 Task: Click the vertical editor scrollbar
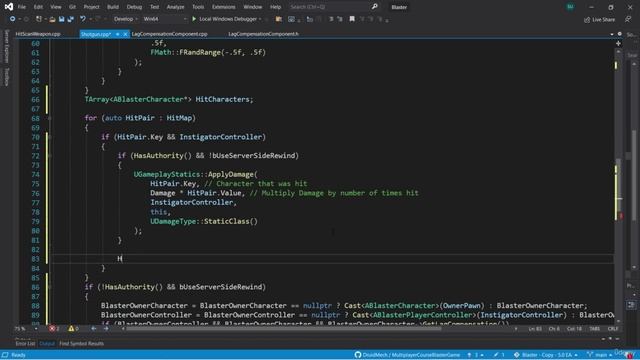pyautogui.click(x=618, y=184)
